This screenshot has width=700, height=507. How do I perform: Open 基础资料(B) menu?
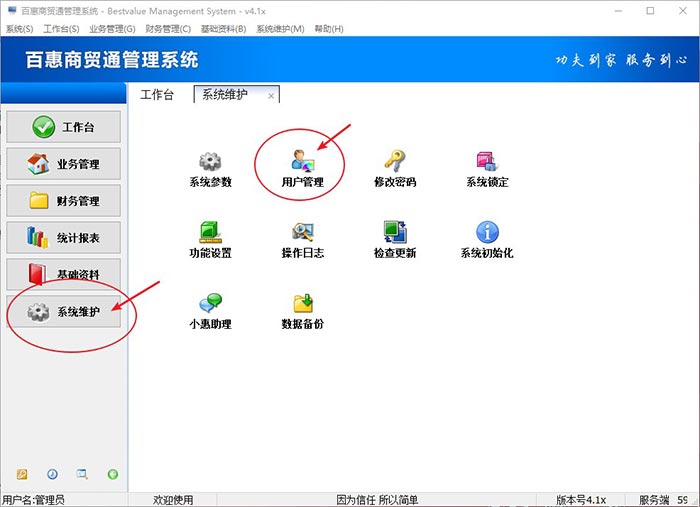pyautogui.click(x=223, y=29)
